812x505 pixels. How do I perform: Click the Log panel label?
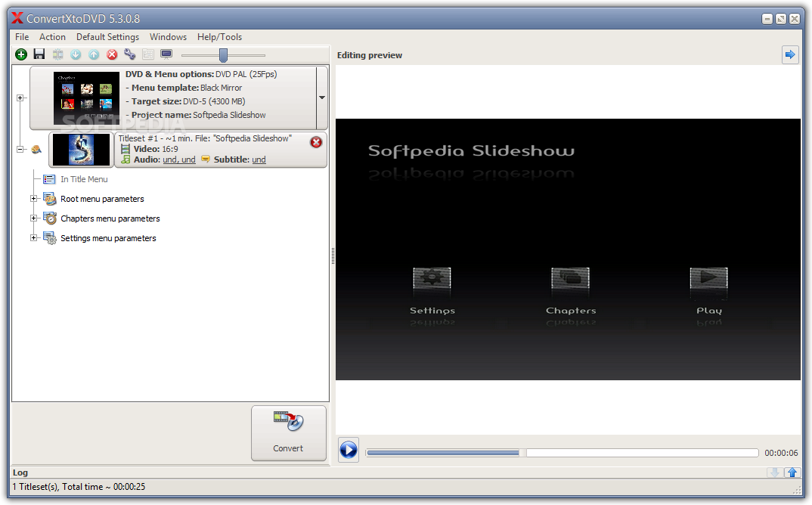[20, 472]
